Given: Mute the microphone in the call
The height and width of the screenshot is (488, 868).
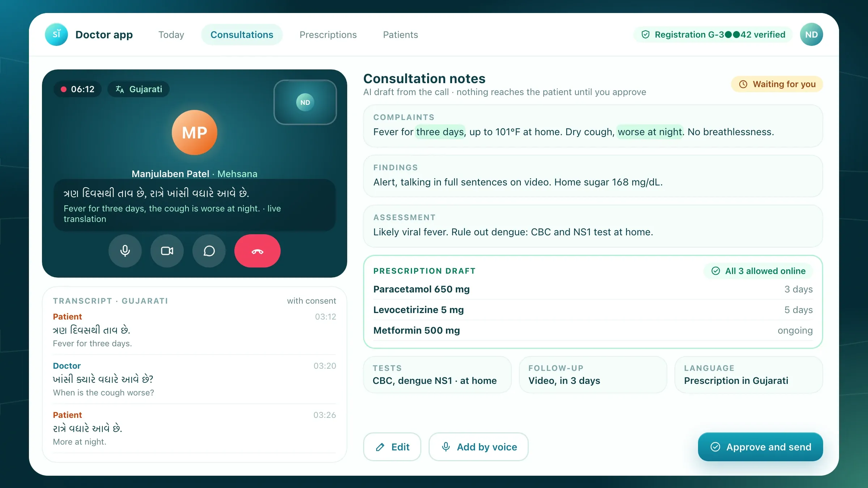Looking at the screenshot, I should tap(125, 251).
